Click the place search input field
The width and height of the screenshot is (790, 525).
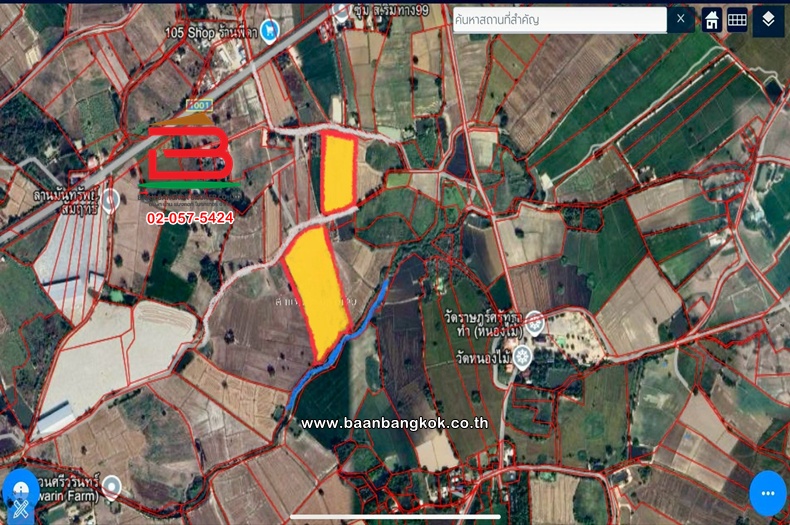(x=558, y=20)
